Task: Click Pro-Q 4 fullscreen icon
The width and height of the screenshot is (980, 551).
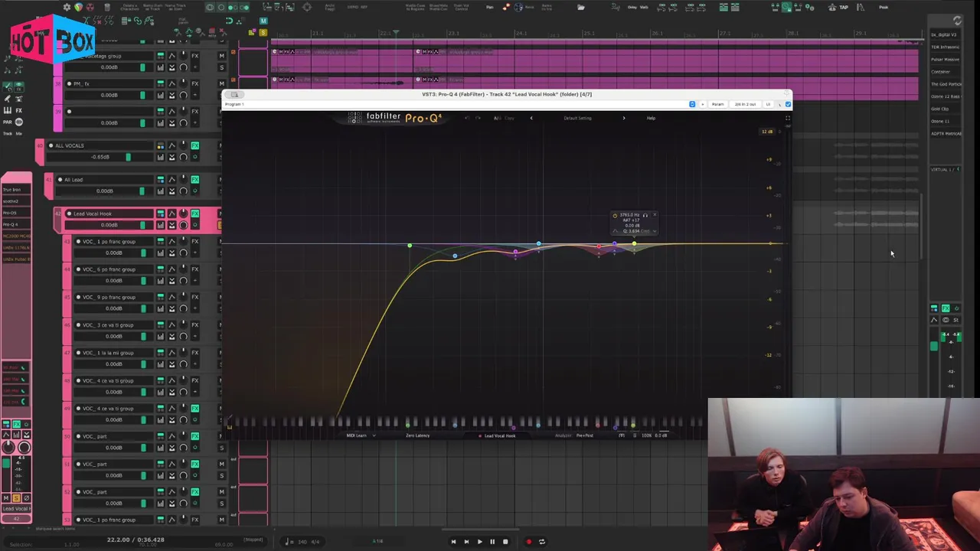Action: (787, 118)
